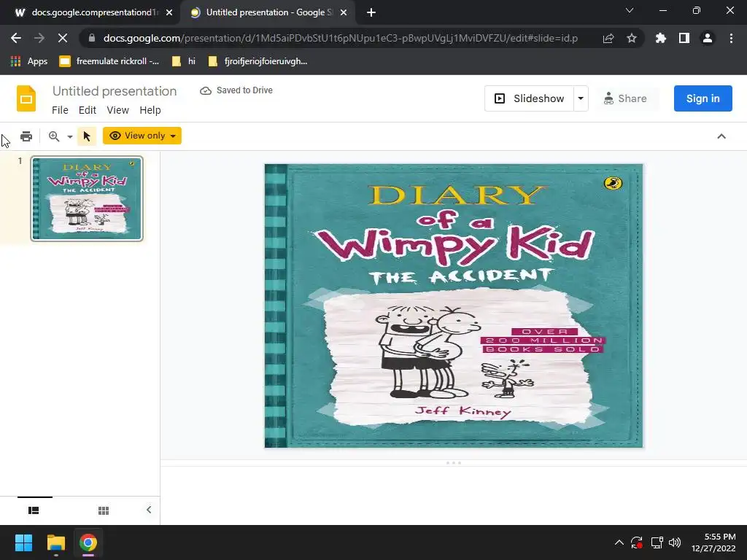Image resolution: width=747 pixels, height=560 pixels.
Task: Open the Apps bookmarks shortcut
Action: [29, 61]
